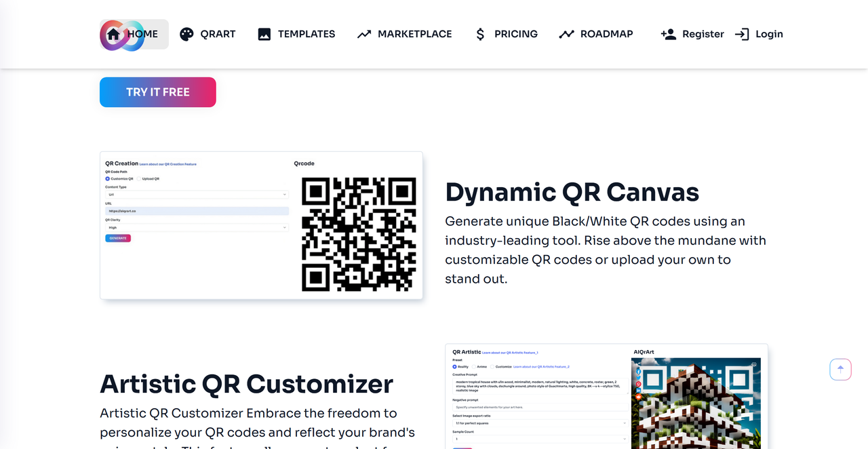Go to the HOME page
This screenshot has width=868, height=449.
[135, 34]
